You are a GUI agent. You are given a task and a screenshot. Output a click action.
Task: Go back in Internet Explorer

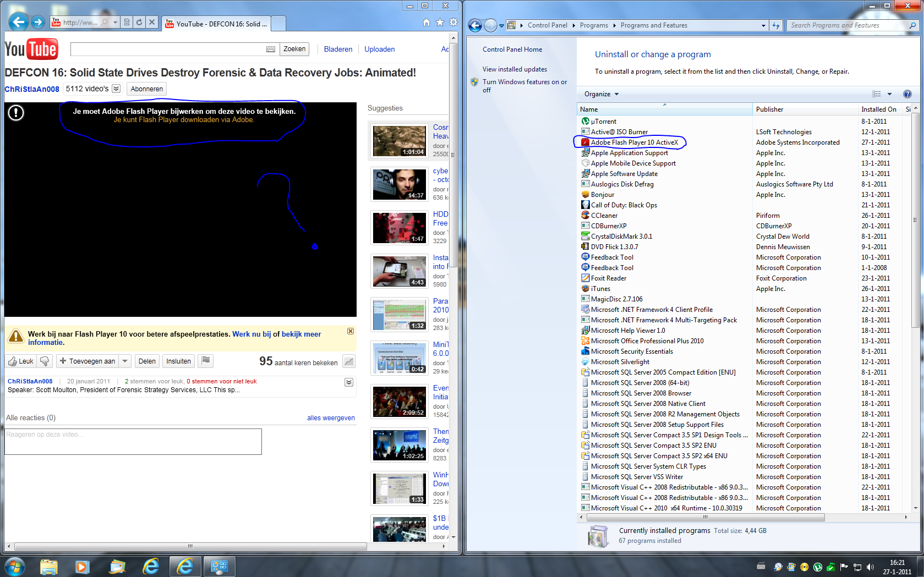[x=19, y=22]
